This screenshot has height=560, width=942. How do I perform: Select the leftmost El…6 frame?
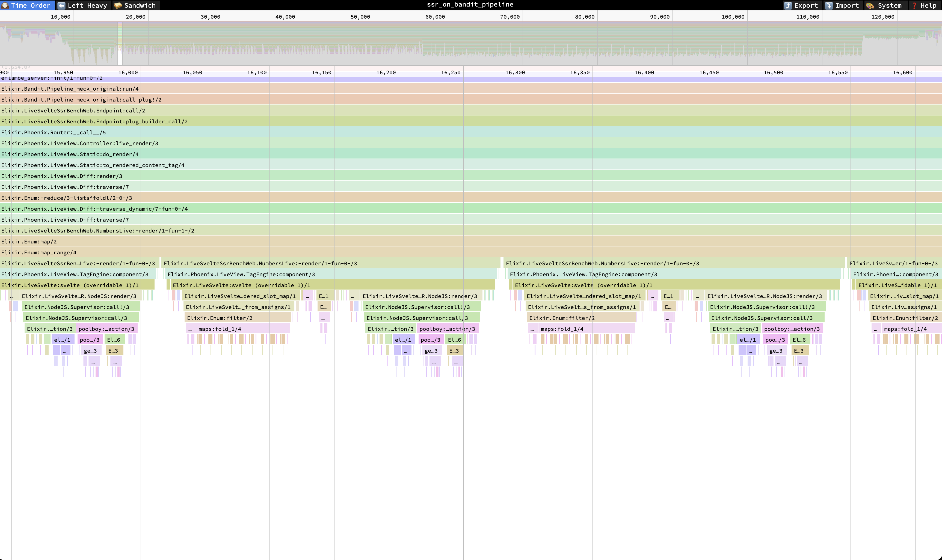114,340
